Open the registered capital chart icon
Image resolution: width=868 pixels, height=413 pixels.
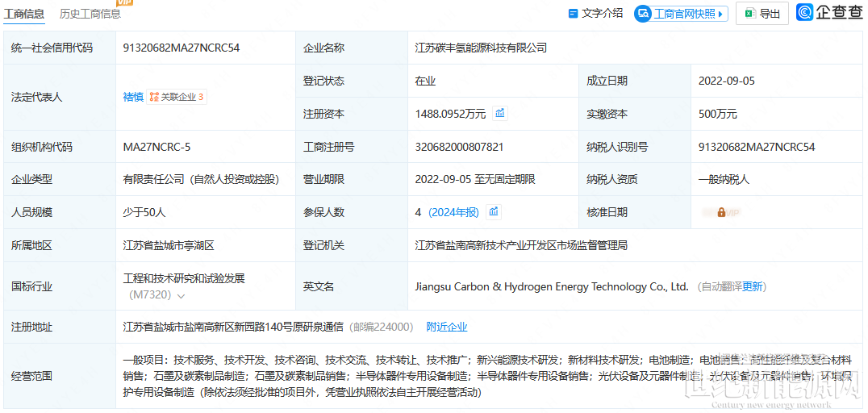pyautogui.click(x=500, y=113)
